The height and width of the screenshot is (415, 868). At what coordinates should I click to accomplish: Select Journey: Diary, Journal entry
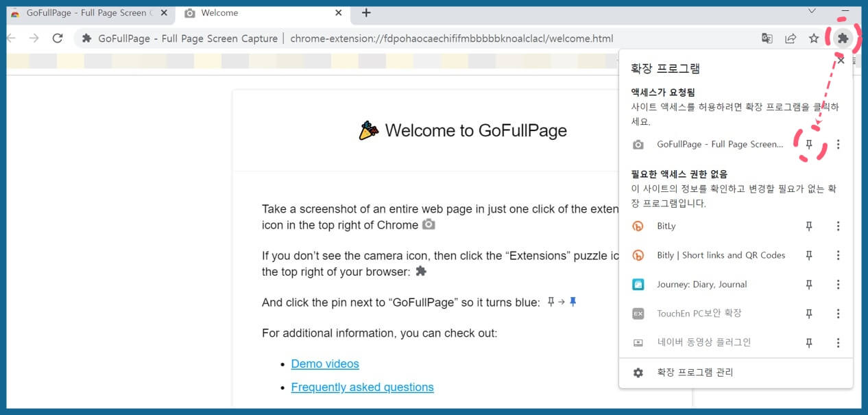click(x=702, y=285)
